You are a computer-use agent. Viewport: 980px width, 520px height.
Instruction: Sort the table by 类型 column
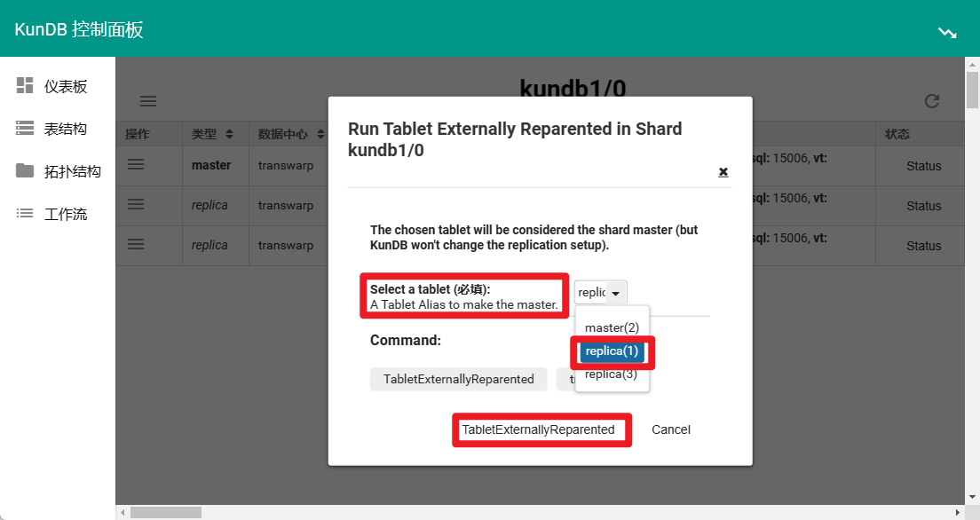212,134
